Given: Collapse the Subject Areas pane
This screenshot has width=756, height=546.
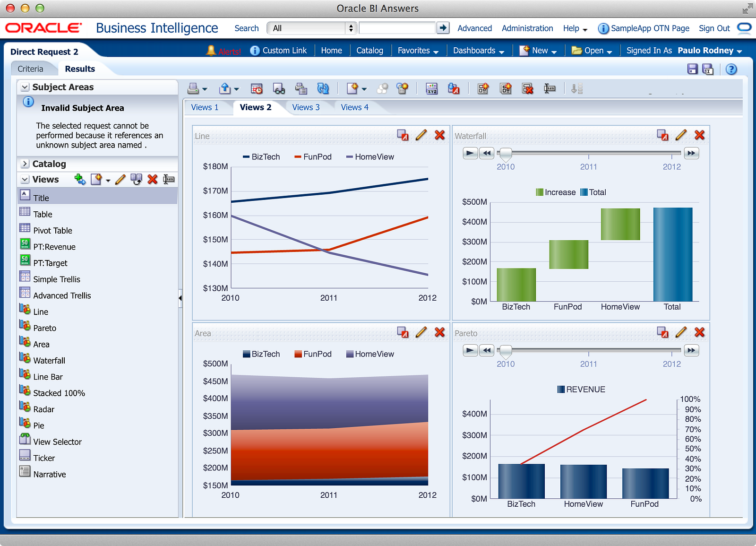Looking at the screenshot, I should (x=26, y=87).
